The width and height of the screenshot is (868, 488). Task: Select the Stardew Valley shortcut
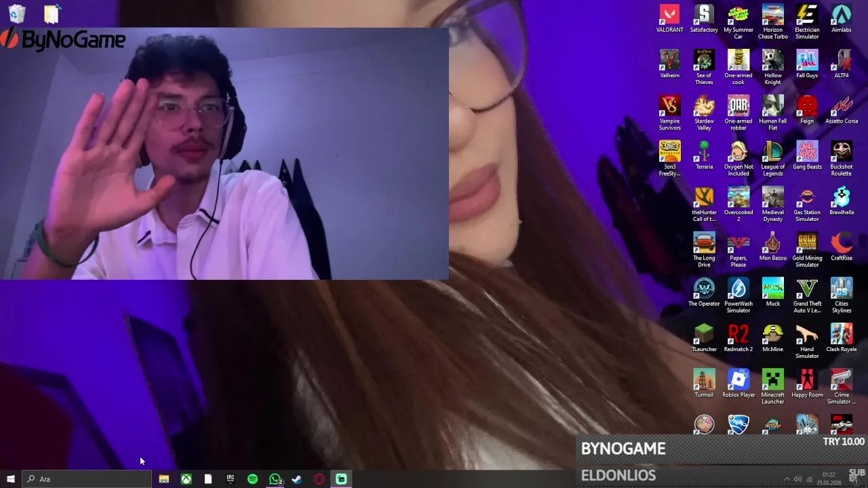pos(704,113)
